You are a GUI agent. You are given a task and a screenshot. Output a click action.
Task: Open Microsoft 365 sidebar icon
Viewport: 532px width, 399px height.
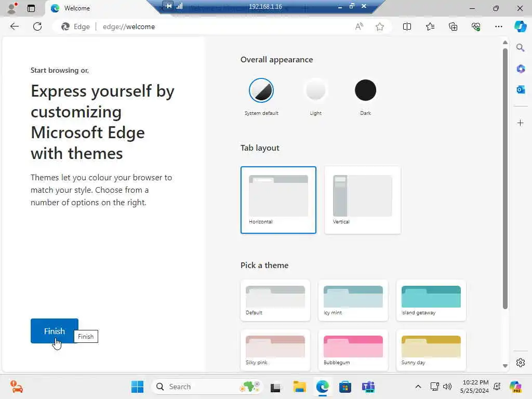521,69
